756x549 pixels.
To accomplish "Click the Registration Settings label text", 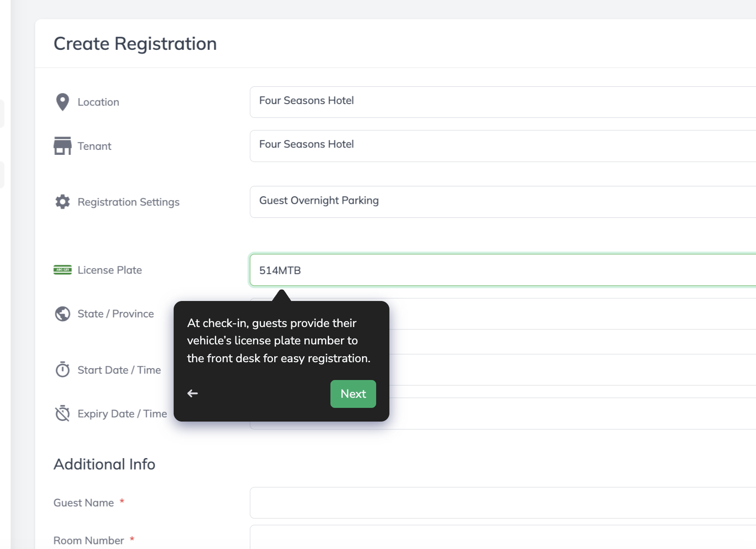I will pyautogui.click(x=128, y=202).
